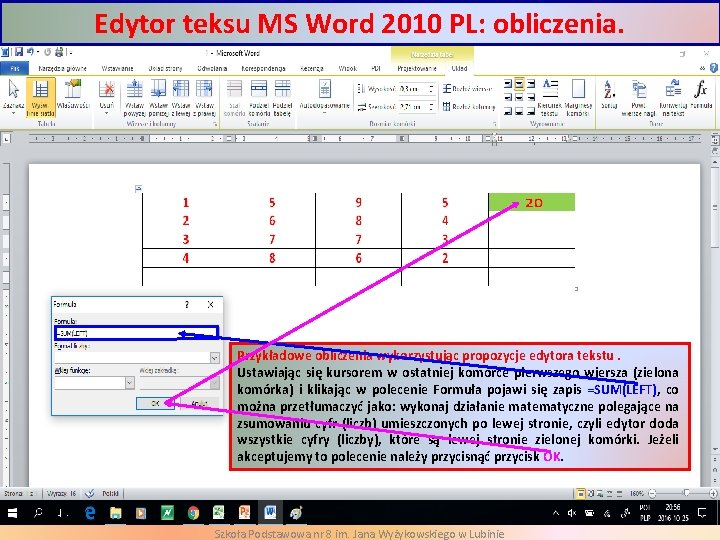Screen dimensions: 720x540
Task: Align cell text bottom right
Action: (x=531, y=111)
